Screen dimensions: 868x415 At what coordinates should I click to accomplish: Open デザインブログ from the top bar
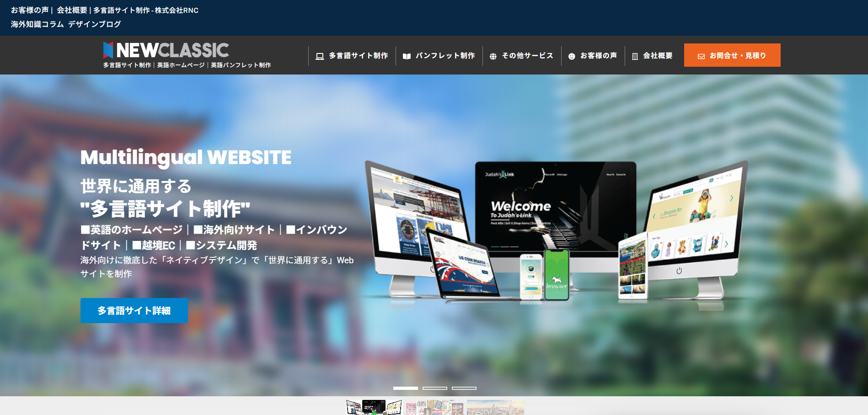pos(94,24)
